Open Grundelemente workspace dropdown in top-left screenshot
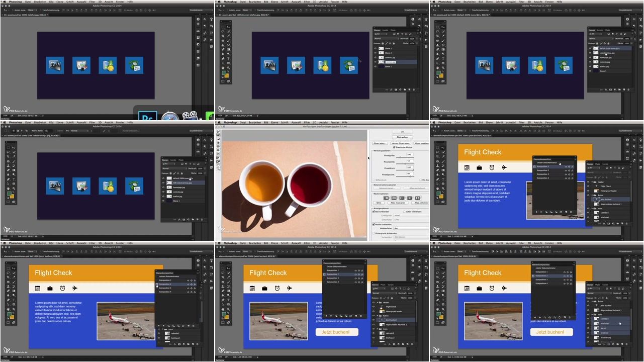 click(x=200, y=10)
